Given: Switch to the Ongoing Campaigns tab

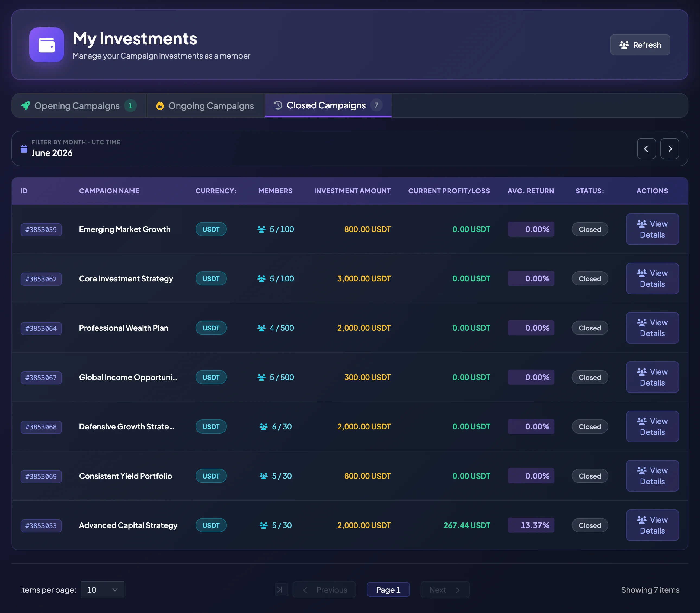Looking at the screenshot, I should (x=205, y=106).
